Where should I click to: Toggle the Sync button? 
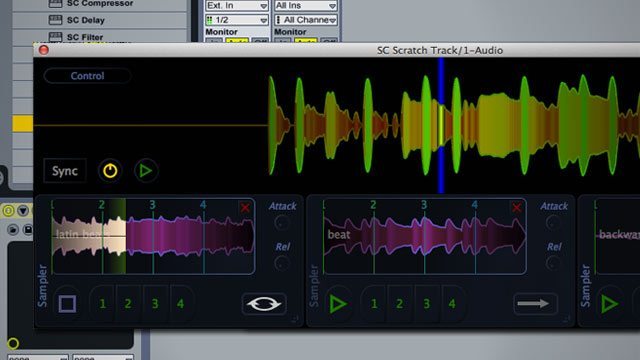pos(65,171)
